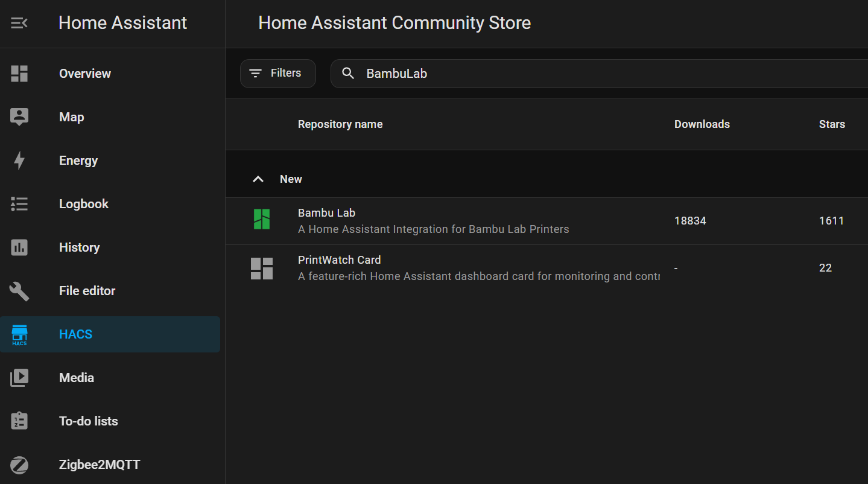Screen dimensions: 868x484
Task: Sort by Repository name column
Action: coord(340,124)
